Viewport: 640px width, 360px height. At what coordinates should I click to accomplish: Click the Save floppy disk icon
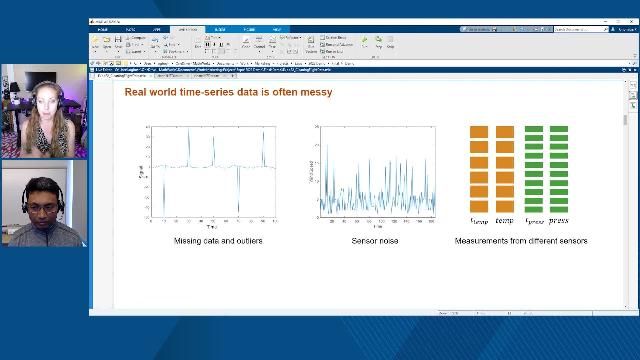click(118, 40)
